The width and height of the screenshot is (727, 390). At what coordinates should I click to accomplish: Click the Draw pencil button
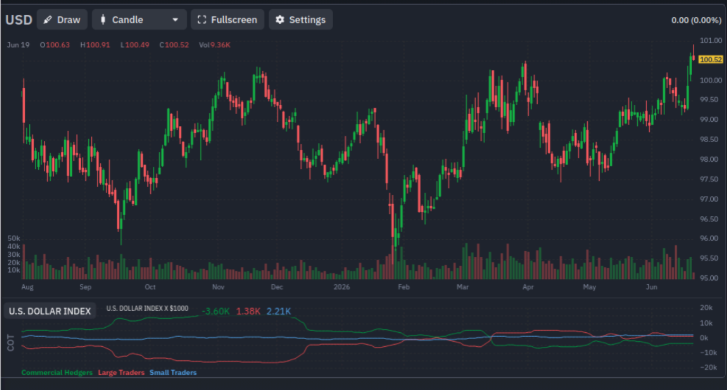coord(62,19)
